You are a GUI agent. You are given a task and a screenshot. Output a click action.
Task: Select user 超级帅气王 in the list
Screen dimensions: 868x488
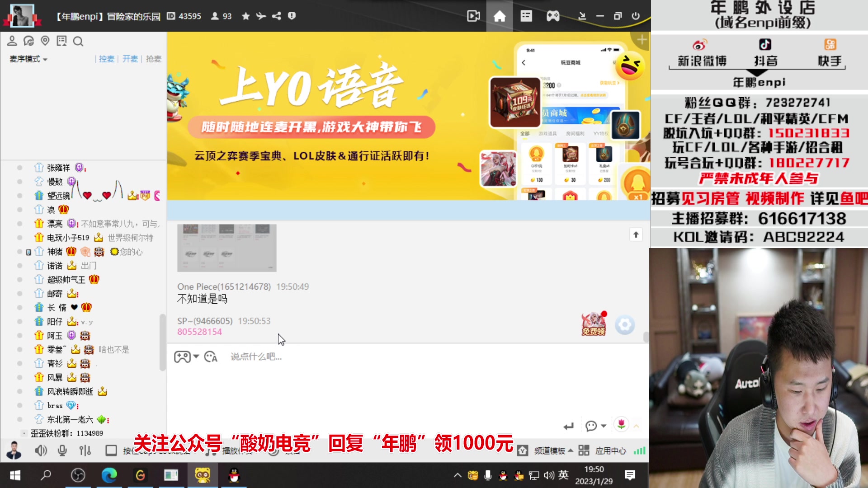coord(66,280)
